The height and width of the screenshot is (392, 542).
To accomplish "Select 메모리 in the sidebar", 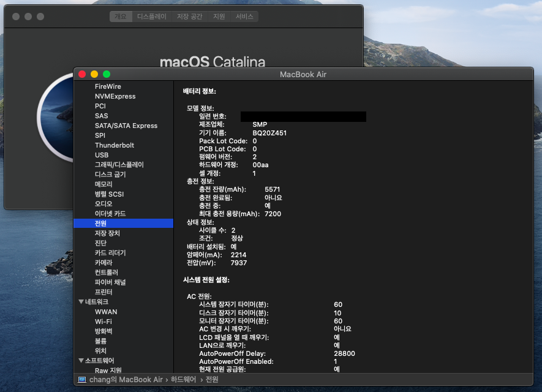I will tap(104, 184).
